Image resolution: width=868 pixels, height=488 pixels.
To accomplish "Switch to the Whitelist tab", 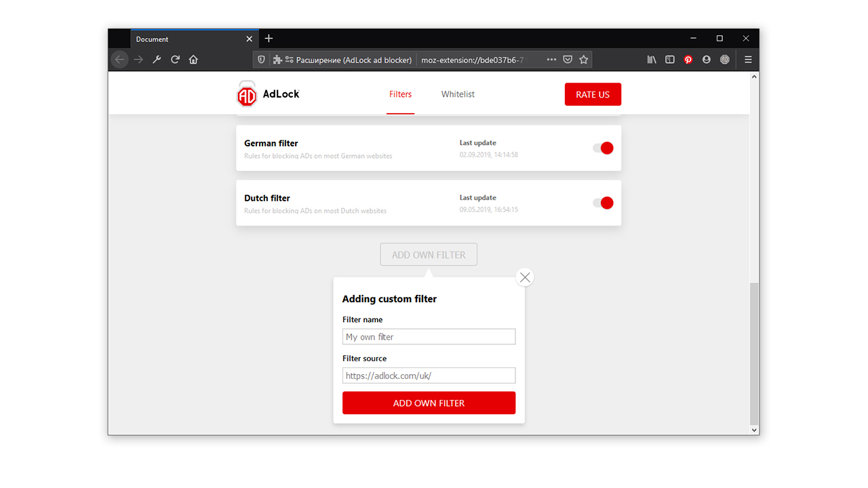I will [x=458, y=94].
